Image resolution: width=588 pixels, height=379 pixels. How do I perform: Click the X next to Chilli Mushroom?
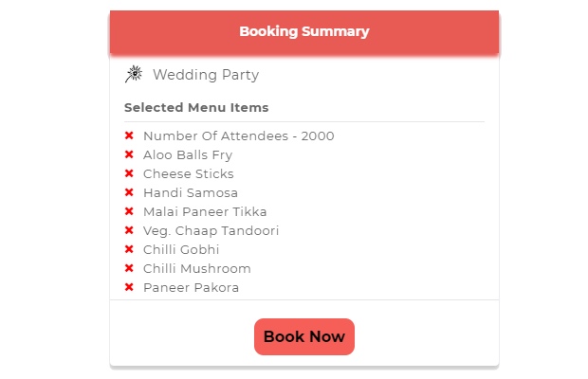pyautogui.click(x=129, y=268)
